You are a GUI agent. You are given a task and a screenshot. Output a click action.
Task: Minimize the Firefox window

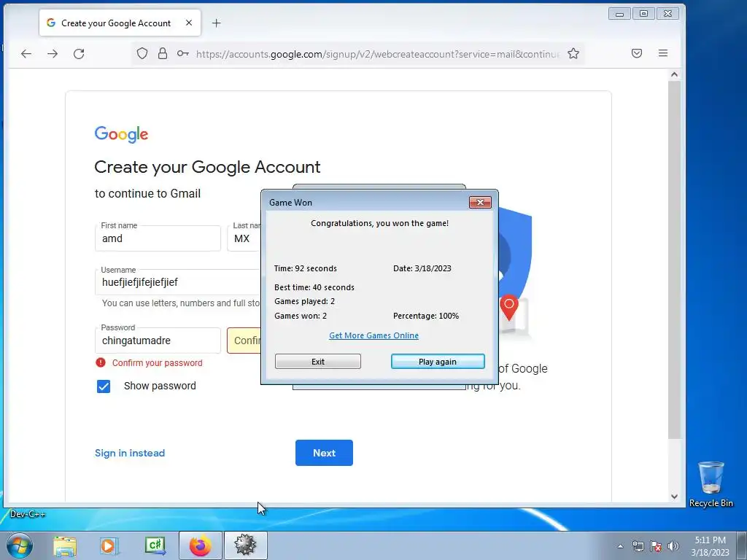coord(619,14)
